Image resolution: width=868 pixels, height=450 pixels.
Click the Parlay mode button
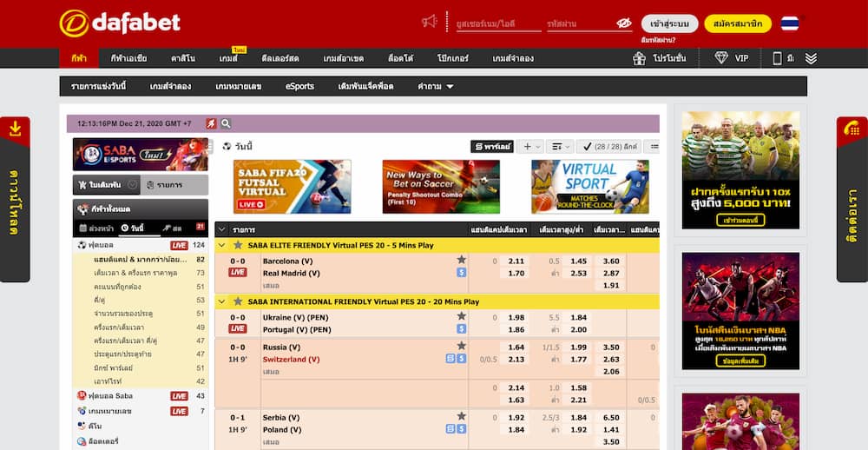pos(492,146)
